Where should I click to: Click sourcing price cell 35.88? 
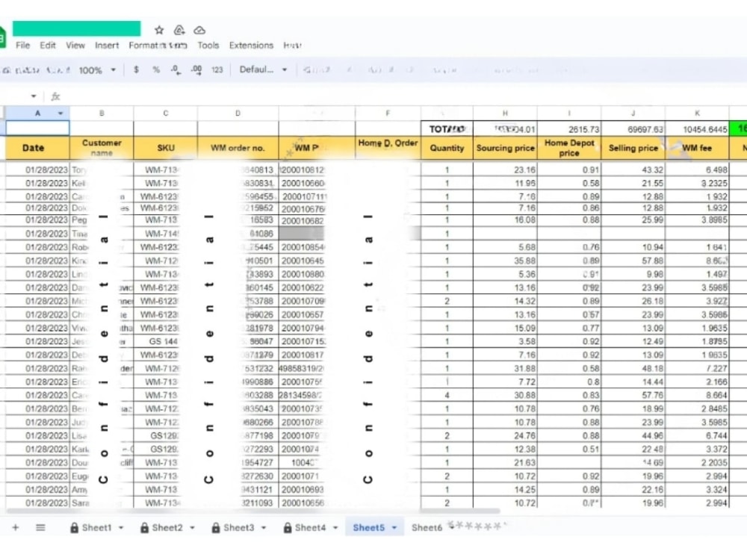click(505, 261)
